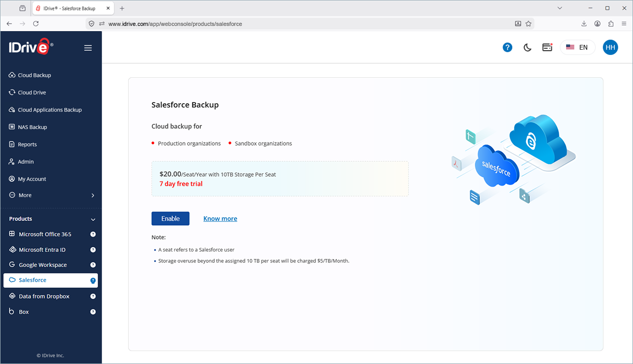Open browser application menu icon
Viewport: 633px width, 364px height.
point(624,24)
